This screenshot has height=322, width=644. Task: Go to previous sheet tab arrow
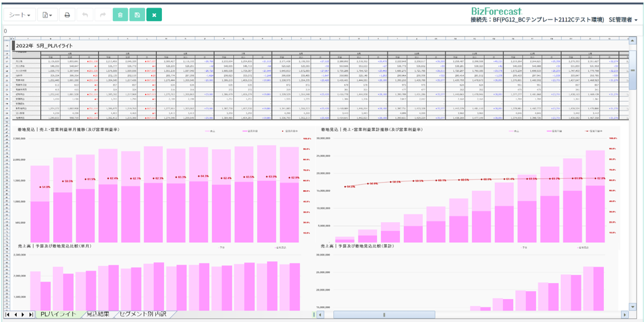click(15, 315)
